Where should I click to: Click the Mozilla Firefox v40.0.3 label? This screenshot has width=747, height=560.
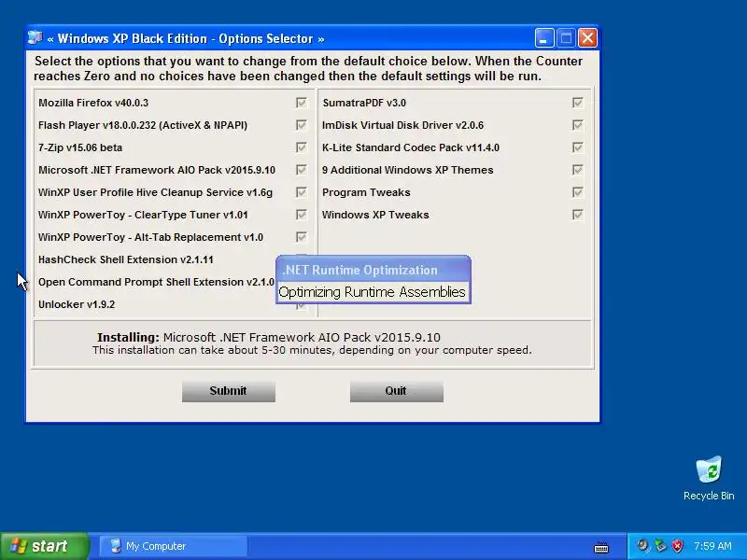[93, 103]
